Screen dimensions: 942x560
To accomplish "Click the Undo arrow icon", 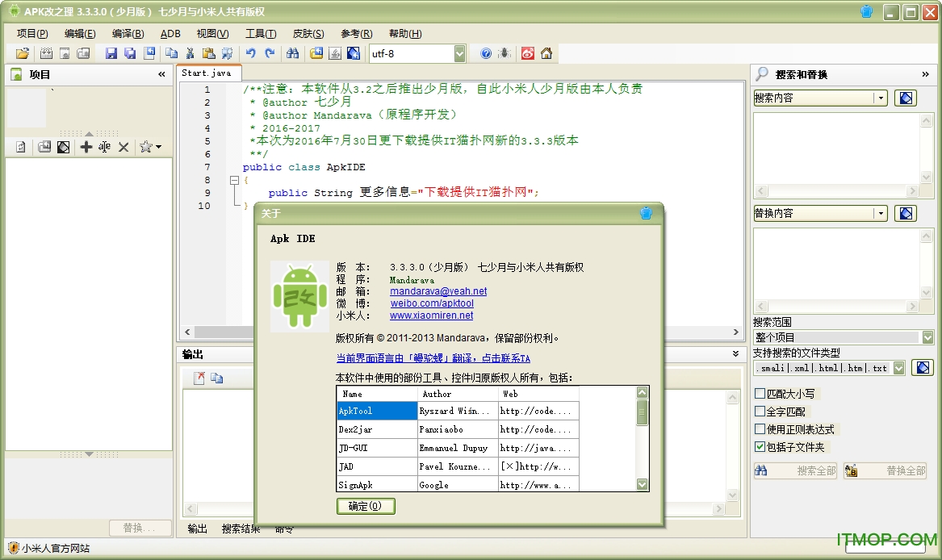I will point(250,53).
